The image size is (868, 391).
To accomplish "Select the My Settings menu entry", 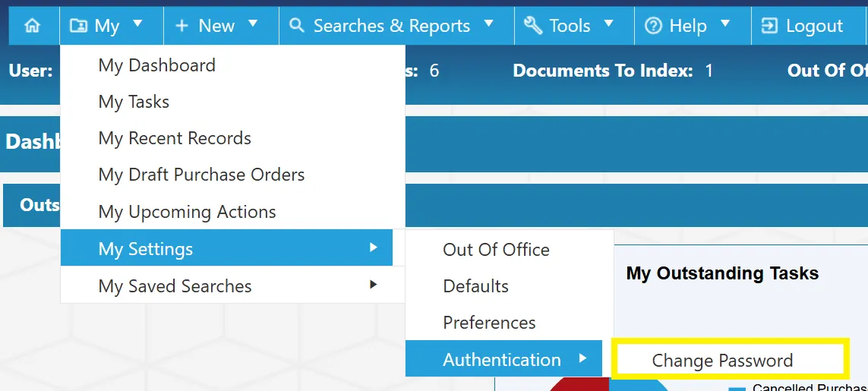I will 226,248.
